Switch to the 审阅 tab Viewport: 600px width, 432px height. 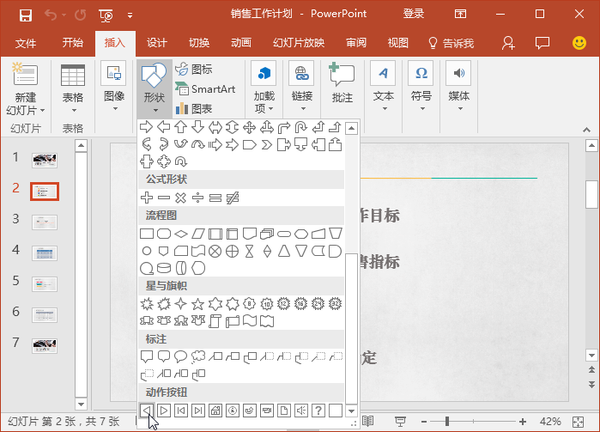pyautogui.click(x=356, y=43)
